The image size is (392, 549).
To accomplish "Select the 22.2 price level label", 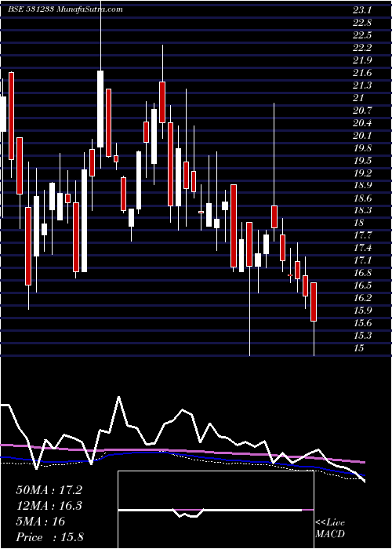I will tap(361, 48).
